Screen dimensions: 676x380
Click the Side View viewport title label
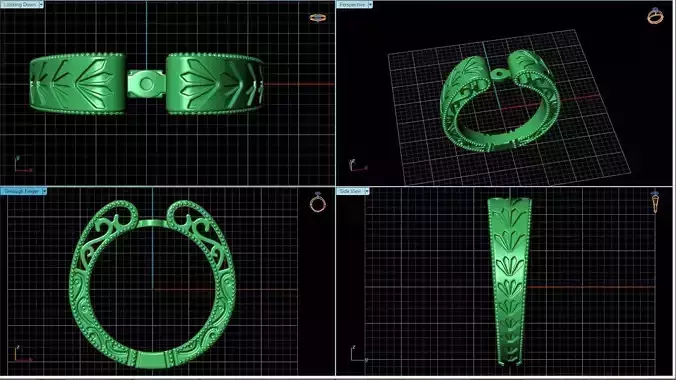(351, 191)
